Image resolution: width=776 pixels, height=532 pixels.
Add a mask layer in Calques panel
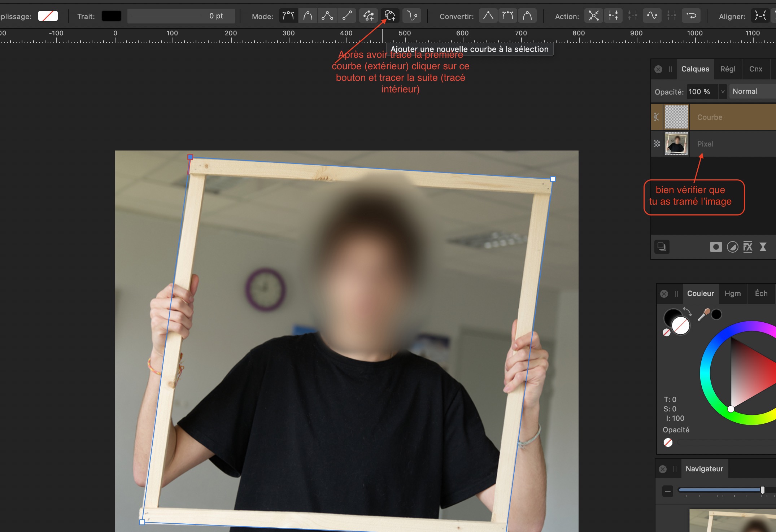coord(716,247)
